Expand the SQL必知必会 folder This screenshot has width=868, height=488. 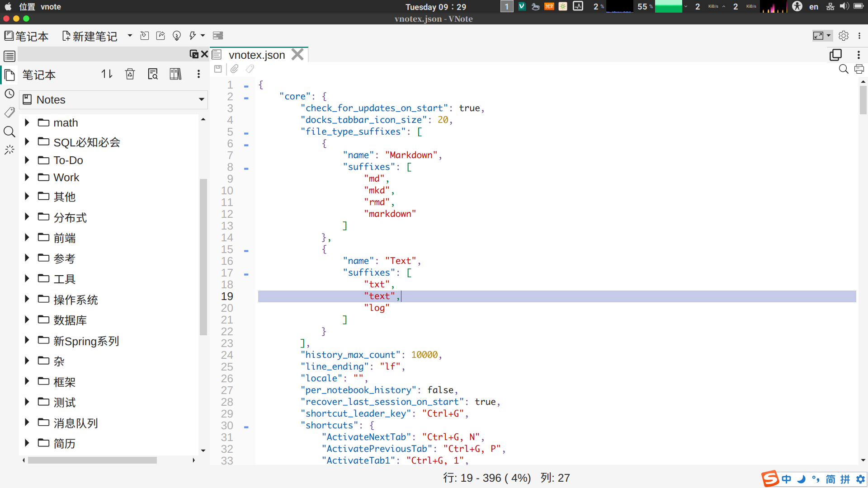coord(27,141)
